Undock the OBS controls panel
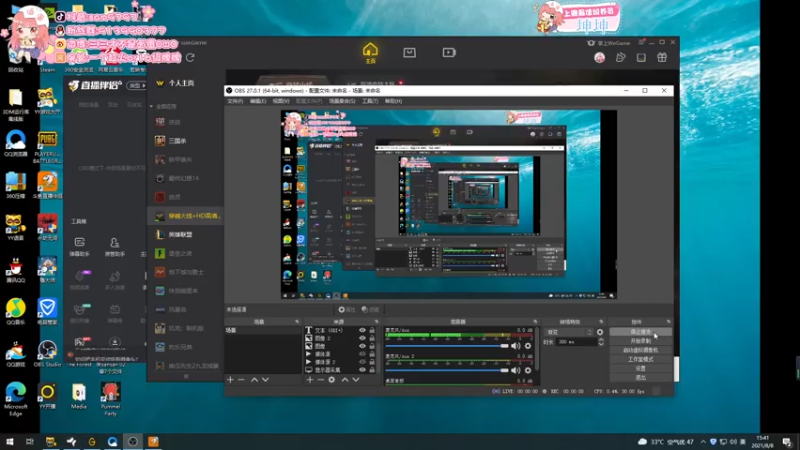 (668, 322)
